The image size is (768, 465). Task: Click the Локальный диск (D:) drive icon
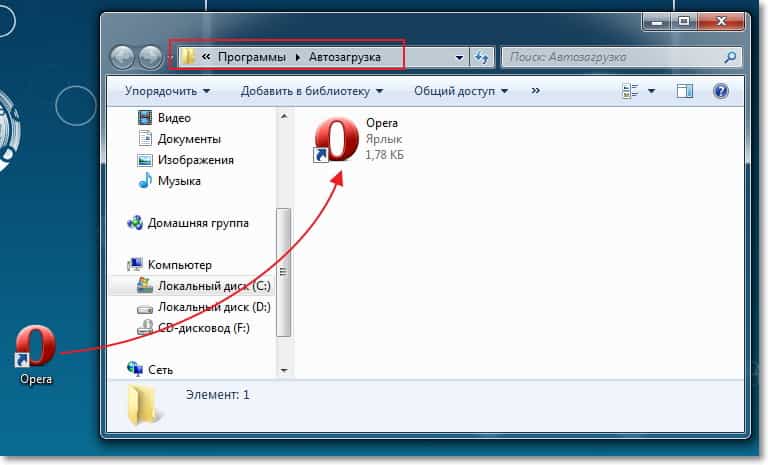point(144,309)
